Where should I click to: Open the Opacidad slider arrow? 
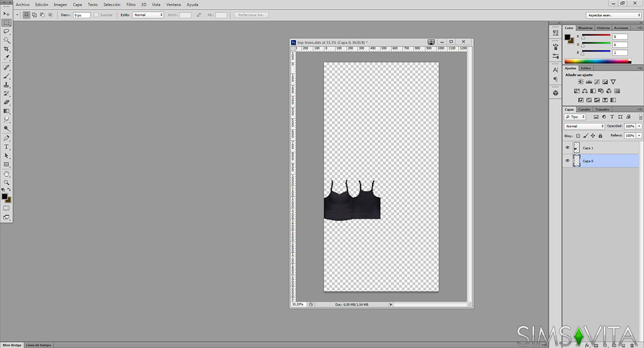tap(639, 126)
